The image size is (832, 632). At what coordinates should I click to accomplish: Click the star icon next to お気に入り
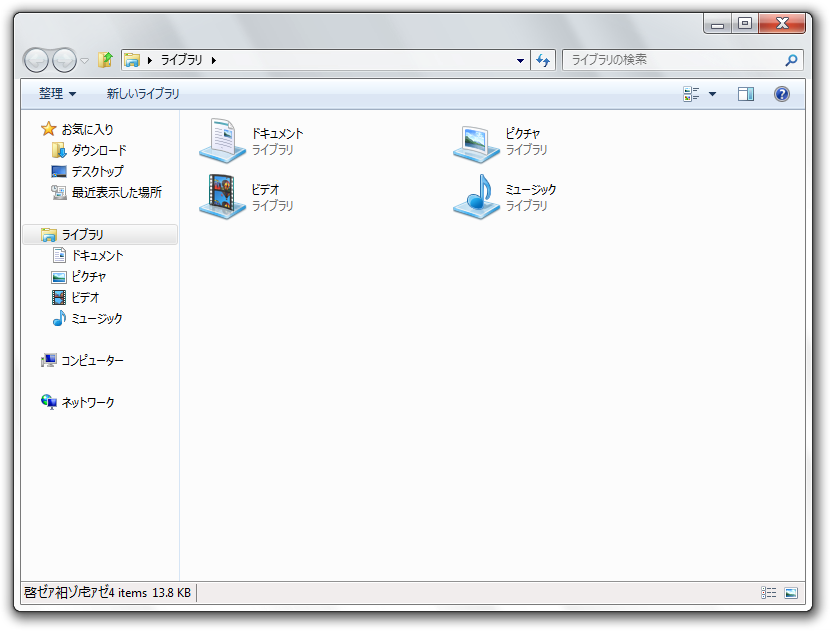click(x=48, y=128)
